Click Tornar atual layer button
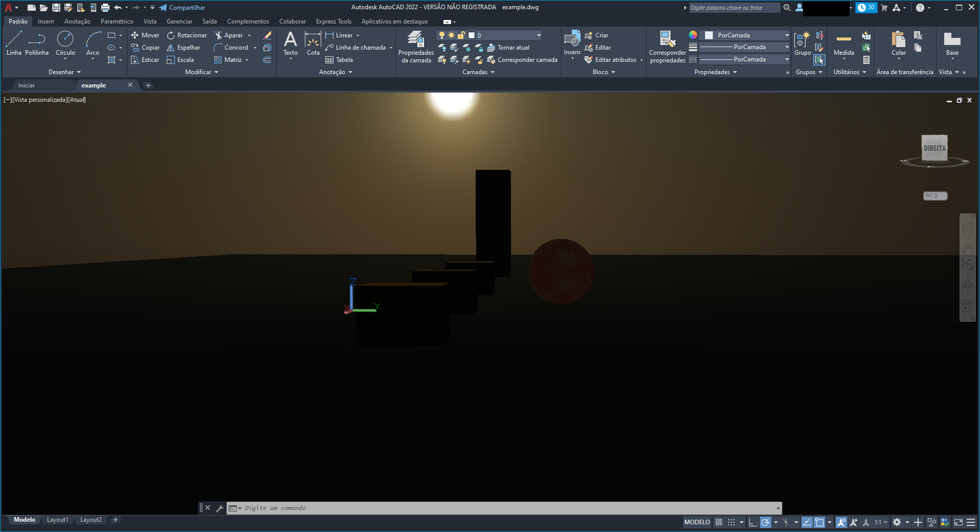The height and width of the screenshot is (532, 980). pyautogui.click(x=508, y=48)
